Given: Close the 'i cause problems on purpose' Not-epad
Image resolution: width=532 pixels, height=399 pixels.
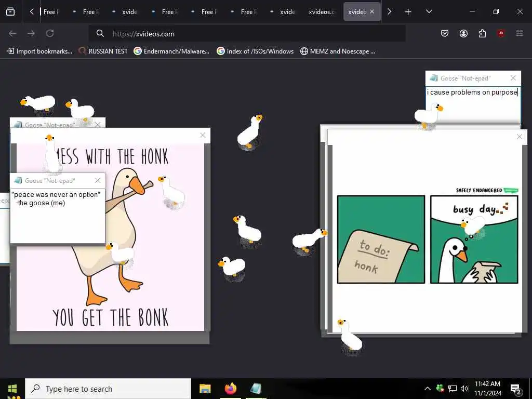Looking at the screenshot, I should (513, 78).
